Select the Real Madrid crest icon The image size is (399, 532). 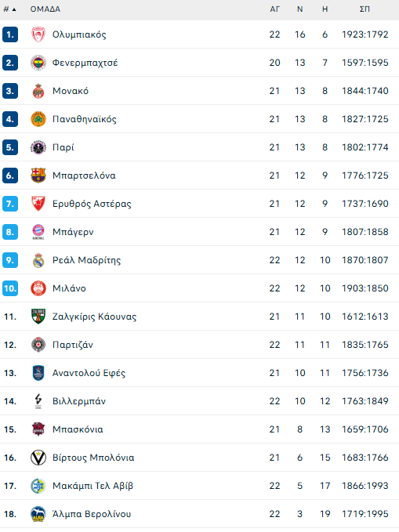point(38,260)
